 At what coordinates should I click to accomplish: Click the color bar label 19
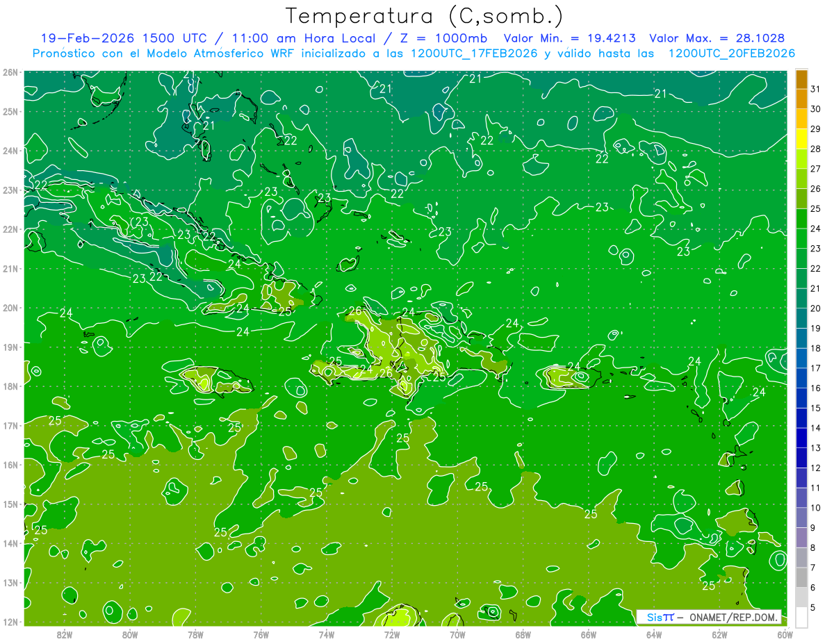click(816, 329)
